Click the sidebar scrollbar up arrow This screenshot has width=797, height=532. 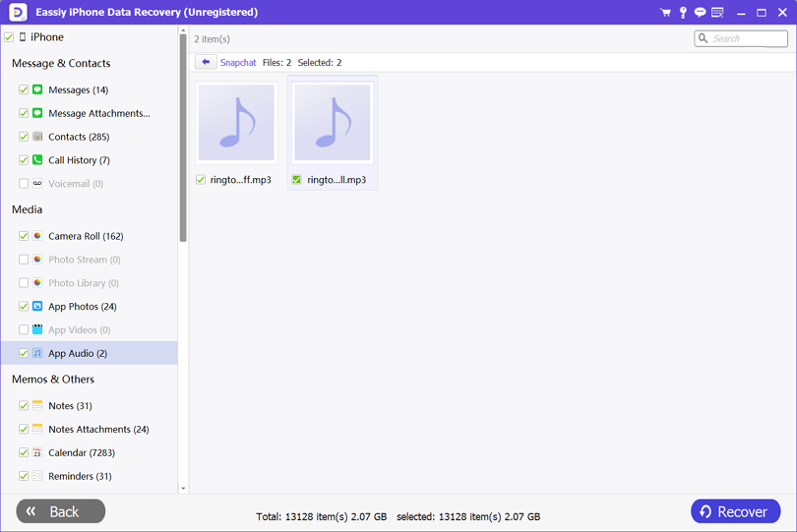point(183,31)
